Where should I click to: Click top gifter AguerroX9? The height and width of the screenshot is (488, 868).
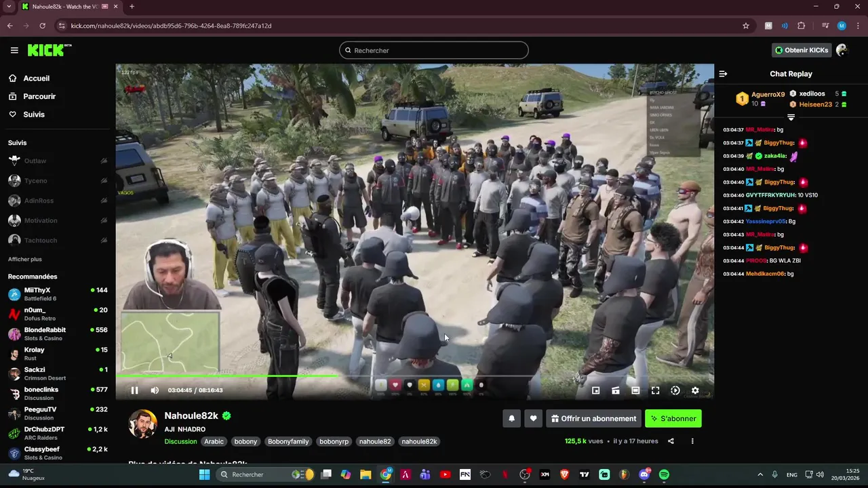click(768, 95)
